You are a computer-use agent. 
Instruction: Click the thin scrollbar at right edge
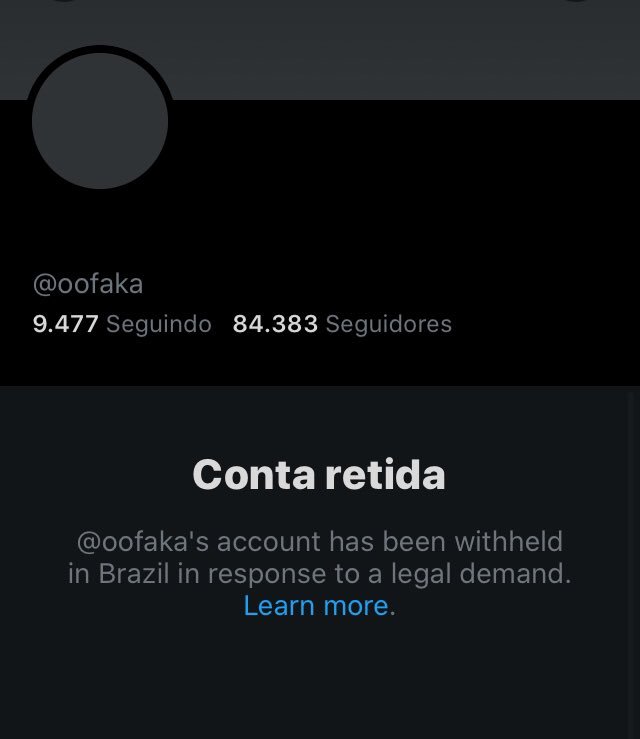click(x=634, y=563)
